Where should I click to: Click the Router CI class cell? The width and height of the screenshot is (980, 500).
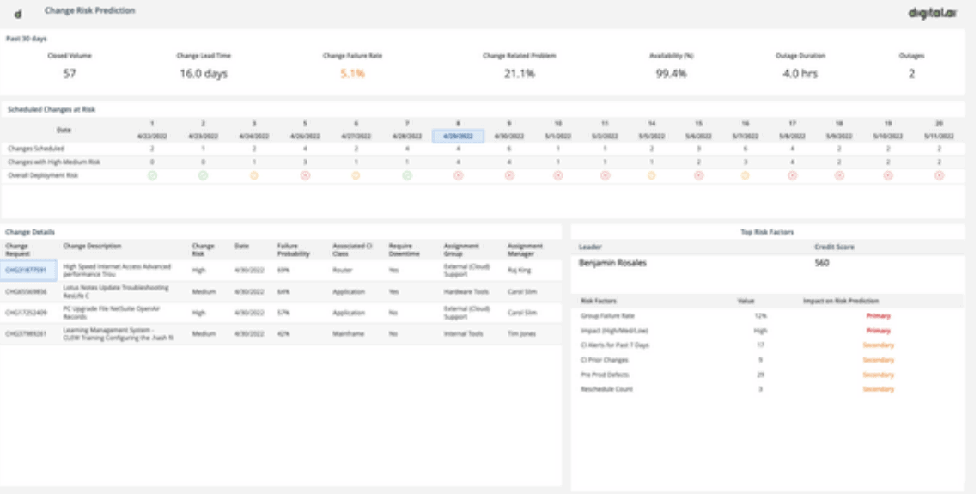(343, 271)
